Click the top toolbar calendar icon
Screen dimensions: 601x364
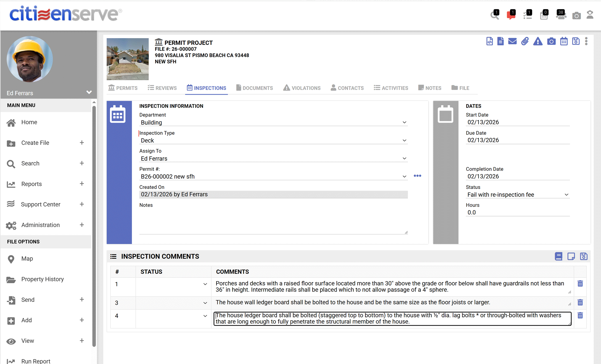coord(564,41)
